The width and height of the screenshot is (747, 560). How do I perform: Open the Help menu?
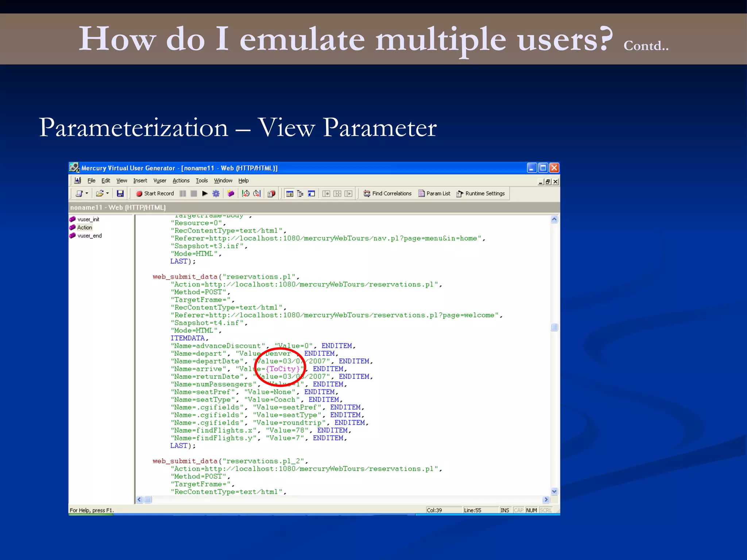(x=243, y=180)
